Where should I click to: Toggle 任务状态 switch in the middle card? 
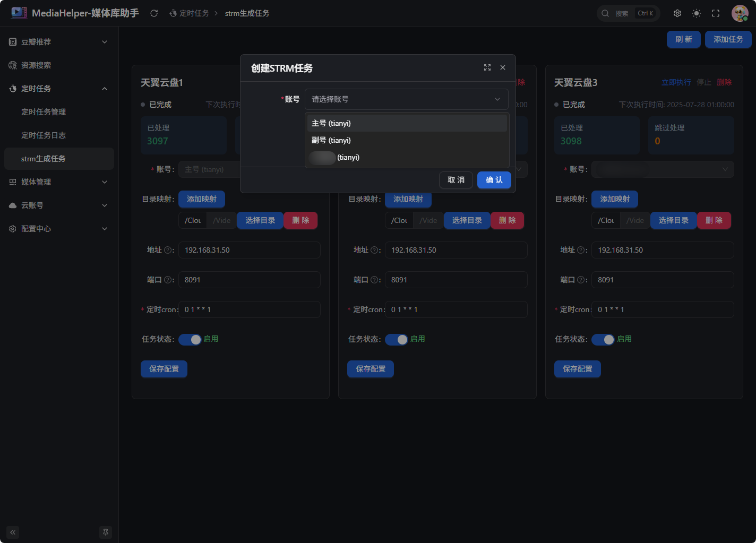397,339
